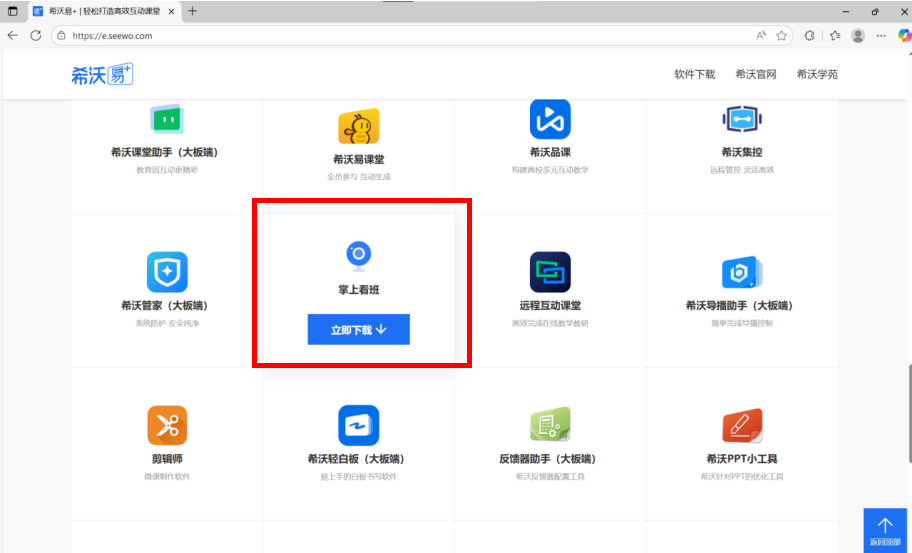
Task: Click the browser address bar
Action: 400,35
